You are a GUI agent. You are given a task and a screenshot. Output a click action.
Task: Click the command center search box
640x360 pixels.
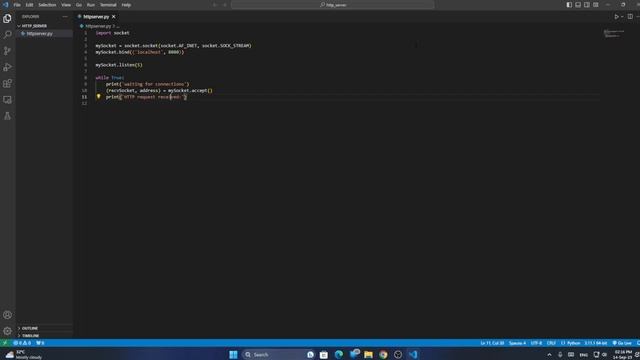pos(333,5)
